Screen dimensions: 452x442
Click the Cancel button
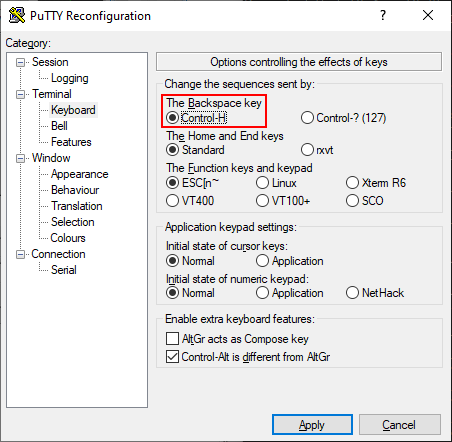point(399,425)
